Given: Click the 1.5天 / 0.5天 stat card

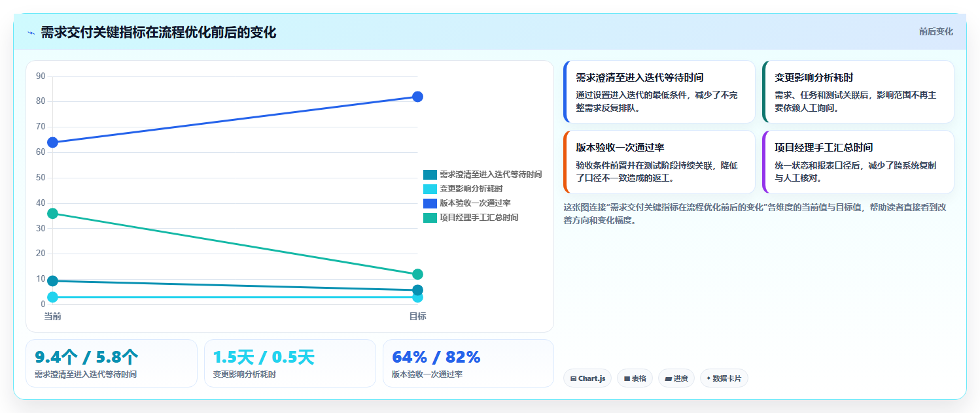Looking at the screenshot, I should pos(290,363).
